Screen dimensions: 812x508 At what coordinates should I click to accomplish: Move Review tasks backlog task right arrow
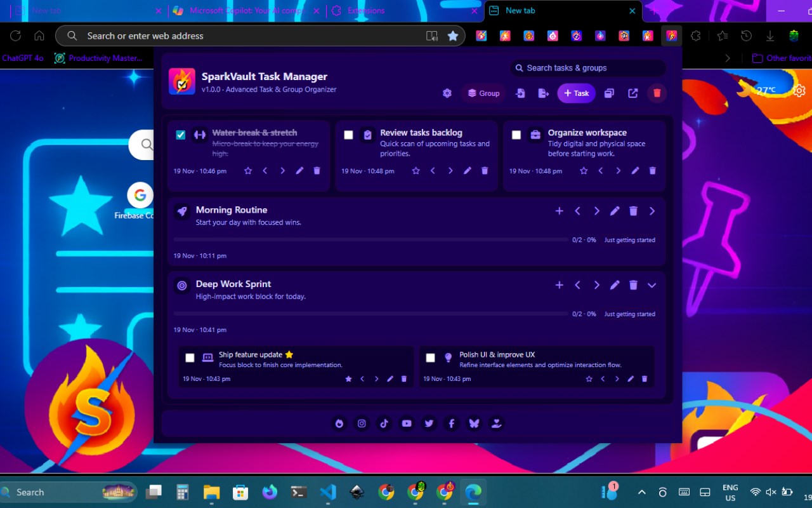point(450,171)
